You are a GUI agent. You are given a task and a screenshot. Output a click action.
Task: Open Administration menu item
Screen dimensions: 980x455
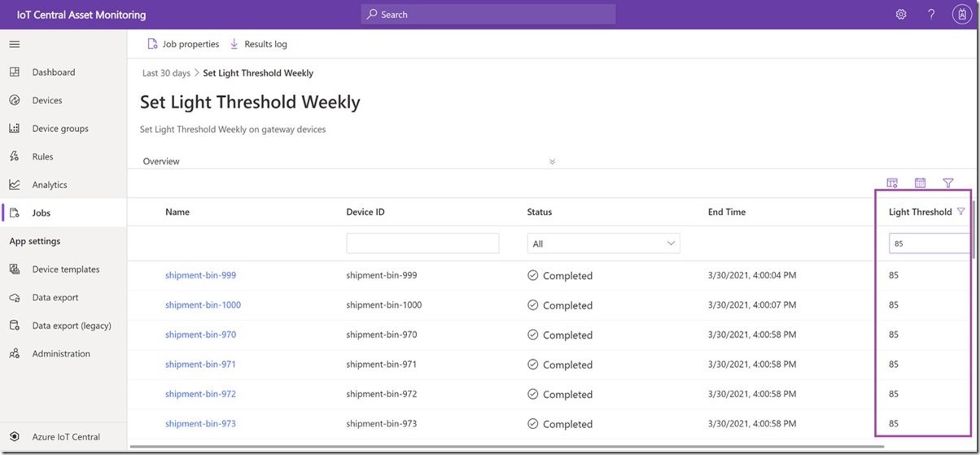point(61,354)
